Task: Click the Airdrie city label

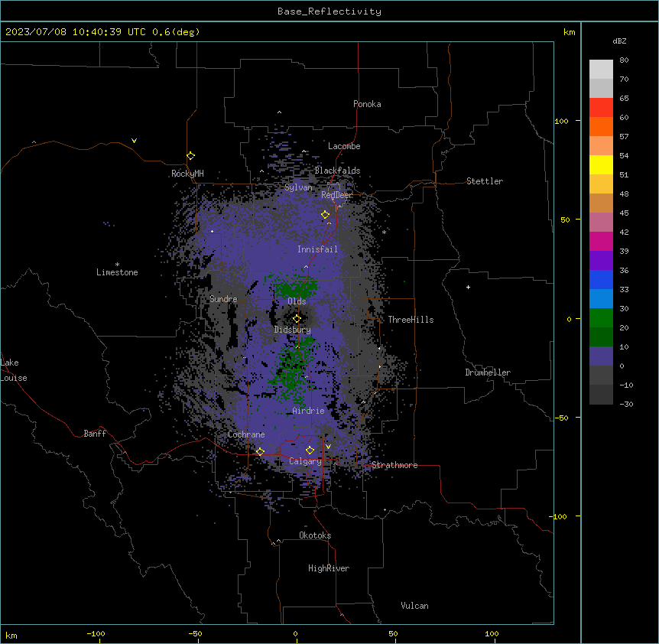Action: click(309, 411)
